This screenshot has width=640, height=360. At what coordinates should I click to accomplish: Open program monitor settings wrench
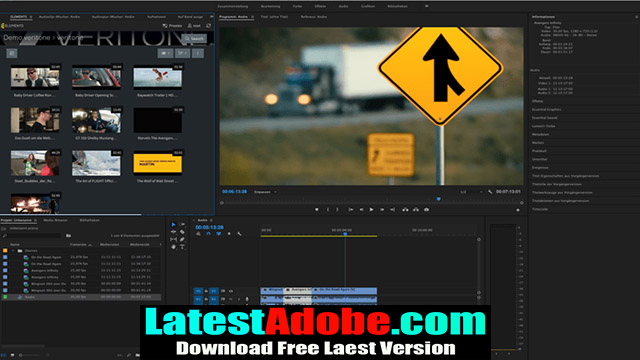point(490,192)
